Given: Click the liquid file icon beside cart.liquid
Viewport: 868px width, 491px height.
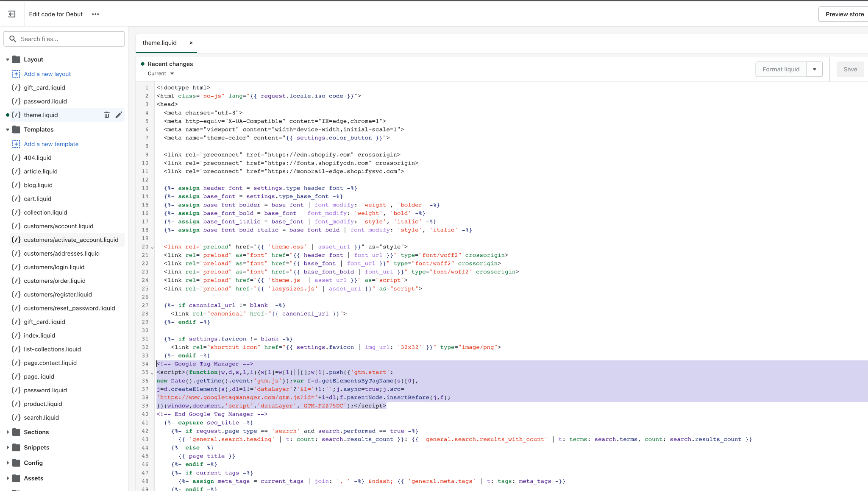Looking at the screenshot, I should pos(16,199).
